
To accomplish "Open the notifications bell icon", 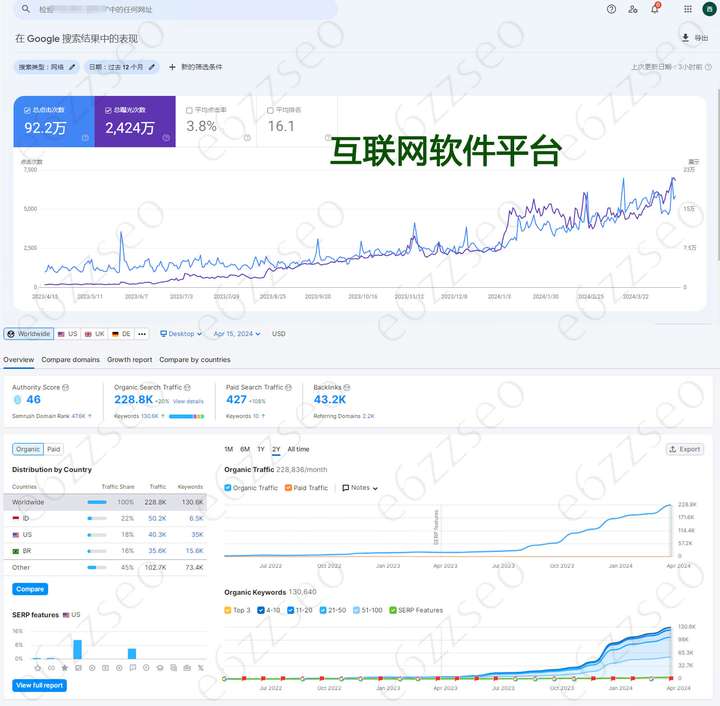I will (655, 9).
